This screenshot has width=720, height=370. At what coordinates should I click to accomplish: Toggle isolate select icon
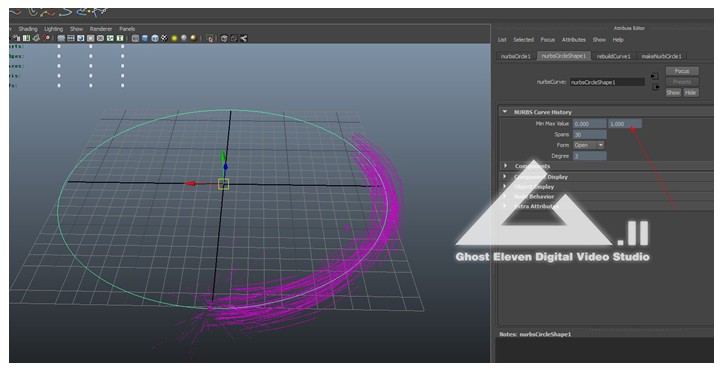click(209, 38)
